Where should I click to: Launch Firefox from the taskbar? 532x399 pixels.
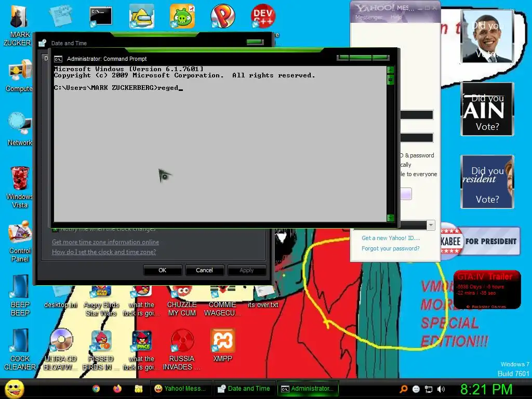tap(117, 389)
